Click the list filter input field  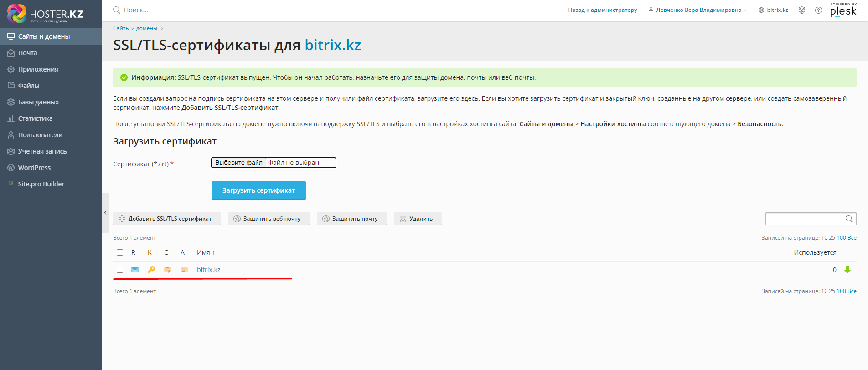805,219
